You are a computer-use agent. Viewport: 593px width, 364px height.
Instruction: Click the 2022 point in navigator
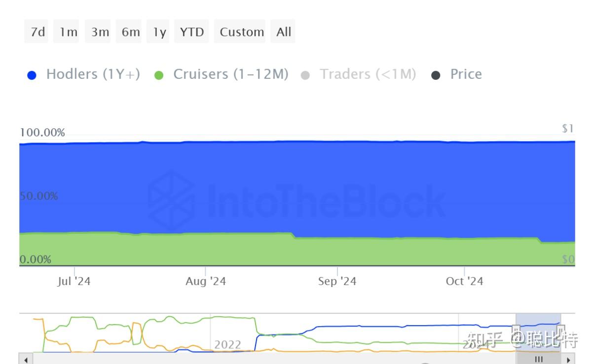point(227,344)
